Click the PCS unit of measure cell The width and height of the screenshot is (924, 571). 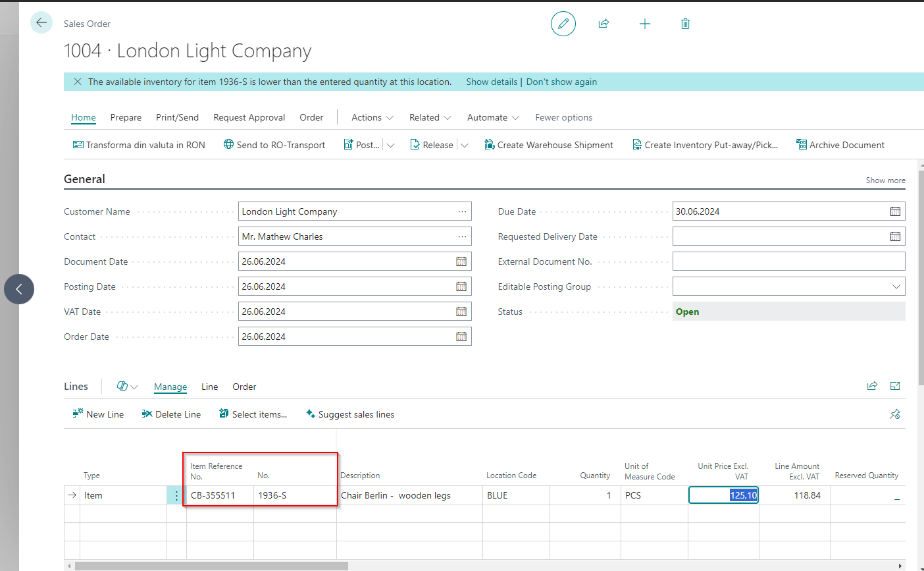654,495
